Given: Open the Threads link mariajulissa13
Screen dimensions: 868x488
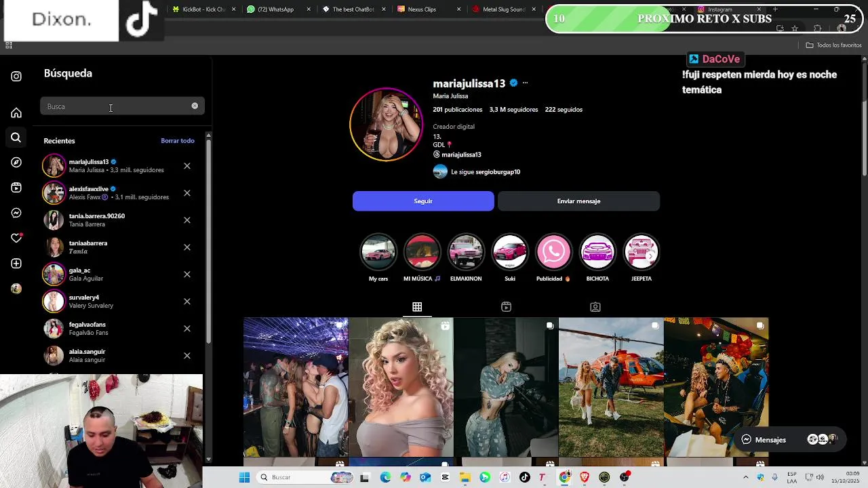Looking at the screenshot, I should (457, 155).
